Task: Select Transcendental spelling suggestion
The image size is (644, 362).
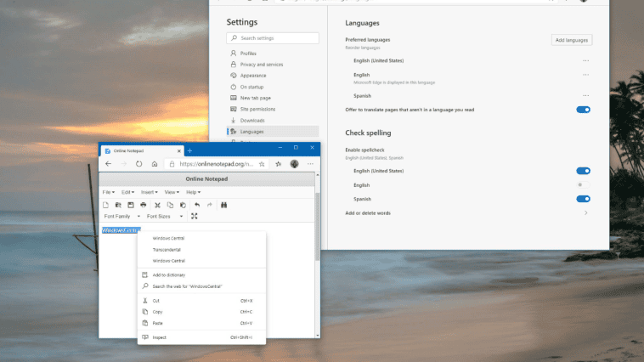Action: click(167, 250)
